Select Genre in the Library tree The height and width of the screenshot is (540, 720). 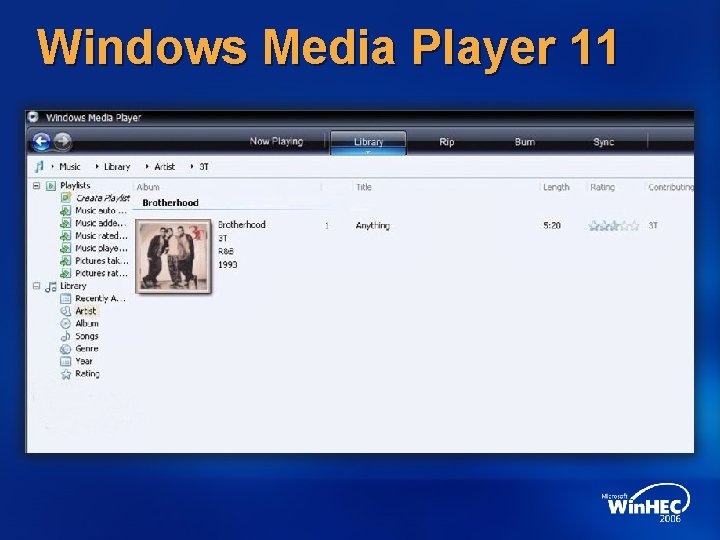87,349
